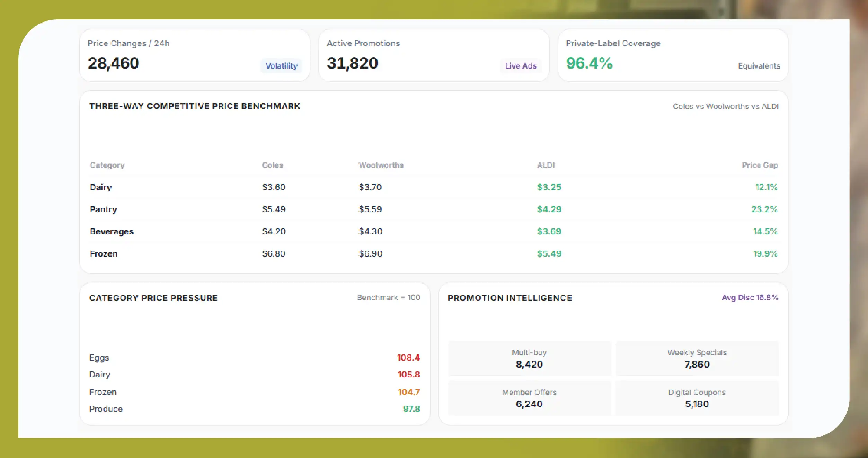Click the Price Gap column header

click(x=760, y=165)
